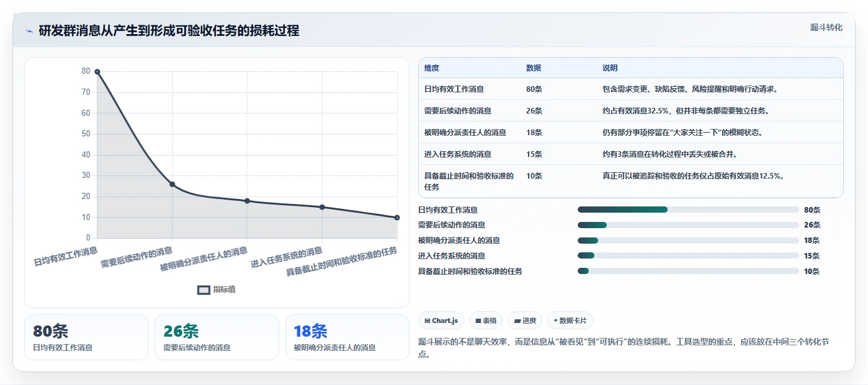This screenshot has width=868, height=385.
Task: Click the table cell 进入任务系统的消息
Action: click(458, 154)
